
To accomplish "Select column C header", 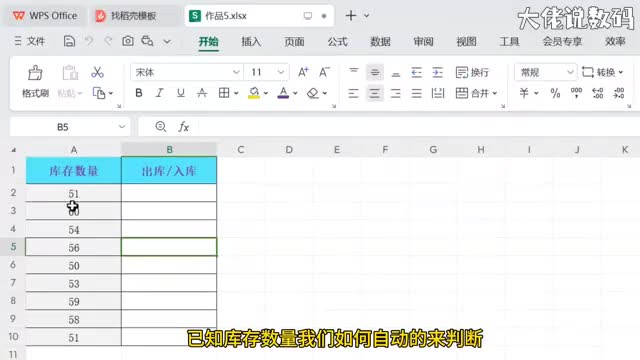I will click(241, 150).
